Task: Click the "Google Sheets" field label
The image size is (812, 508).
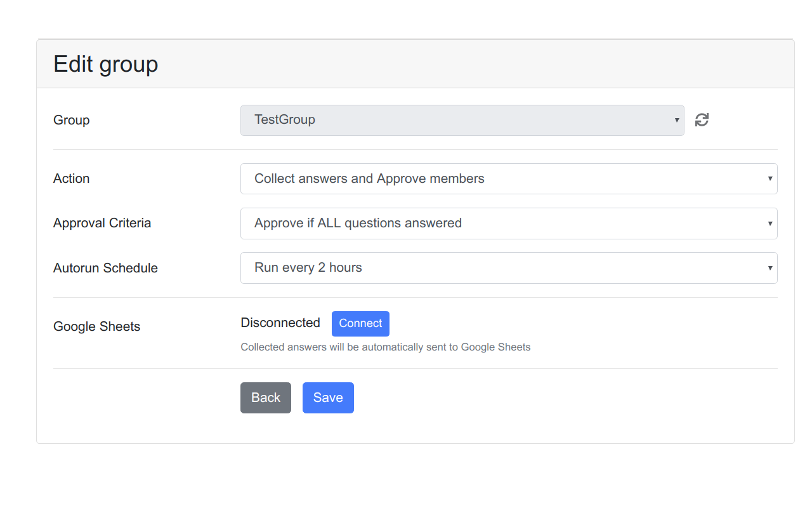Action: [97, 326]
